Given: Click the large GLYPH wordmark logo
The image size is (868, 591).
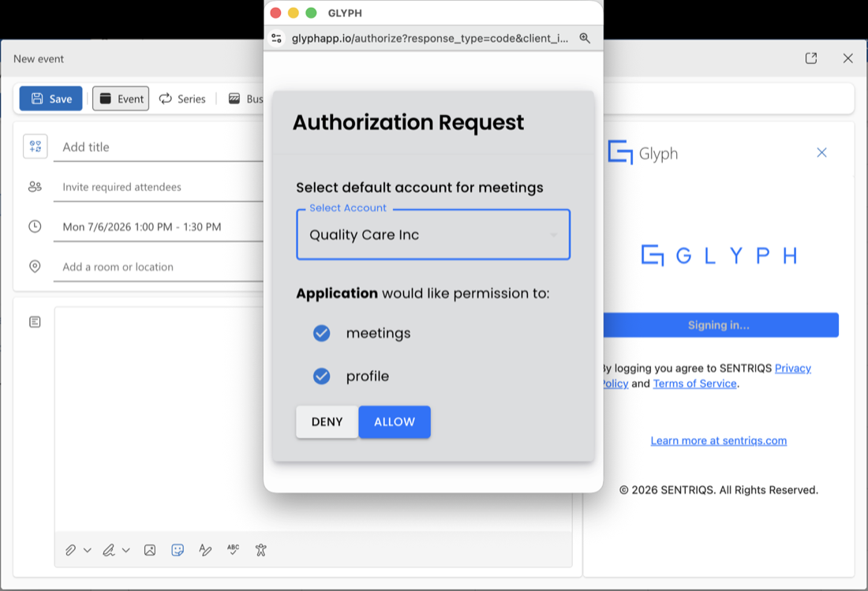Looking at the screenshot, I should (719, 256).
